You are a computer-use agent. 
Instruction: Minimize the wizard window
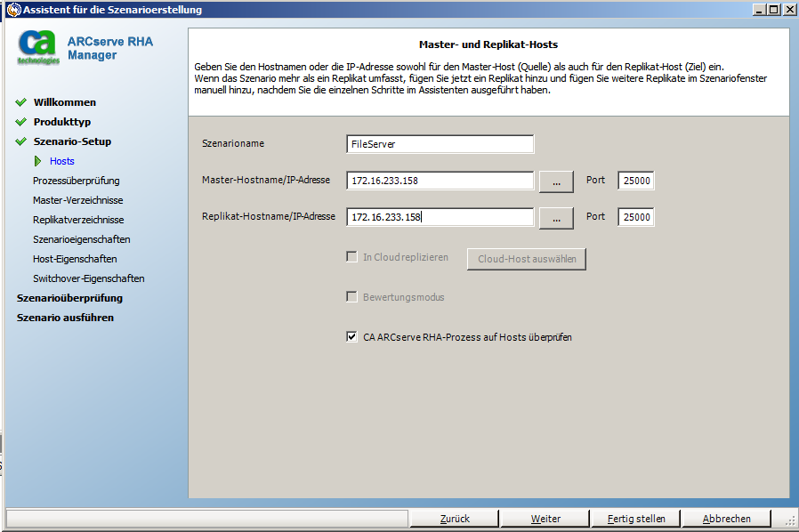tap(759, 9)
